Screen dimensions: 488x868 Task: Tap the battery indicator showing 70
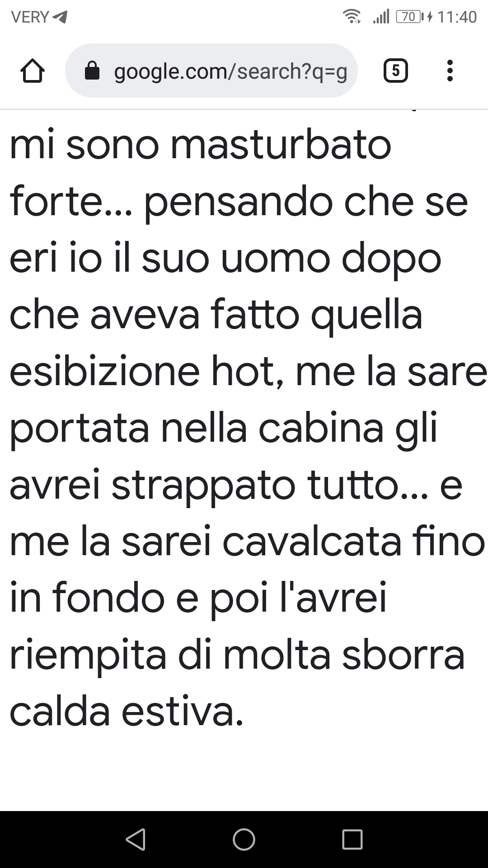click(x=409, y=17)
